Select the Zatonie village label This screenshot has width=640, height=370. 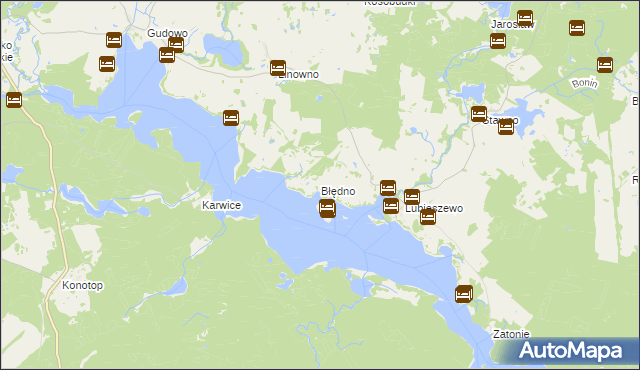[511, 334]
